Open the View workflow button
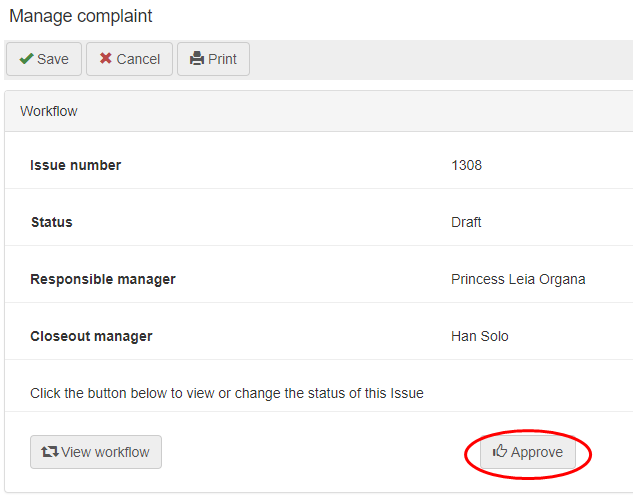 tap(96, 452)
